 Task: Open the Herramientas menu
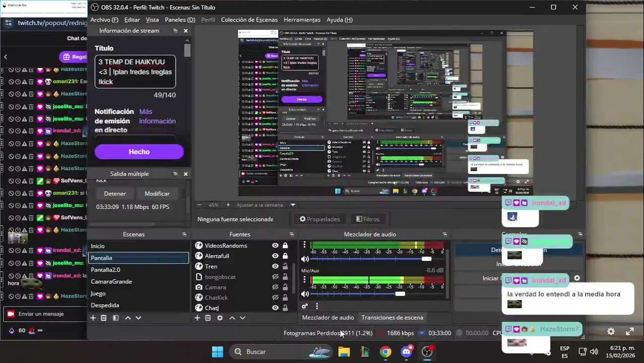click(x=302, y=20)
